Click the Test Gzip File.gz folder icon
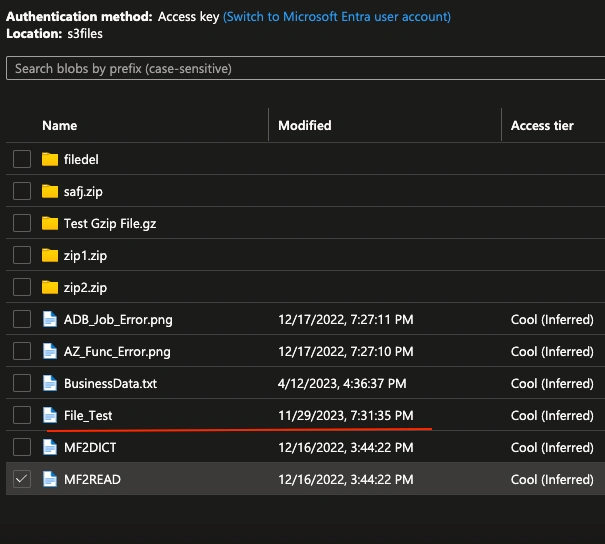 click(x=50, y=223)
